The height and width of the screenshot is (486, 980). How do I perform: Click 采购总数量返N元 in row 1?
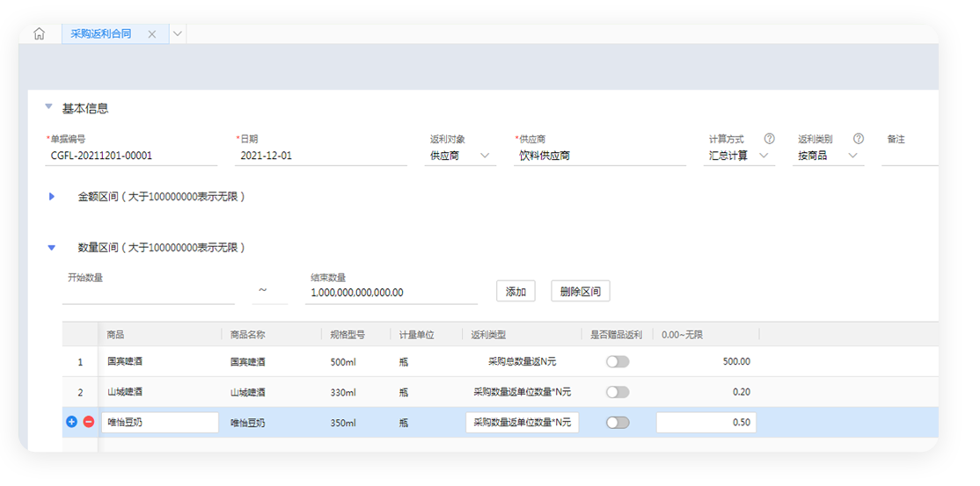522,362
